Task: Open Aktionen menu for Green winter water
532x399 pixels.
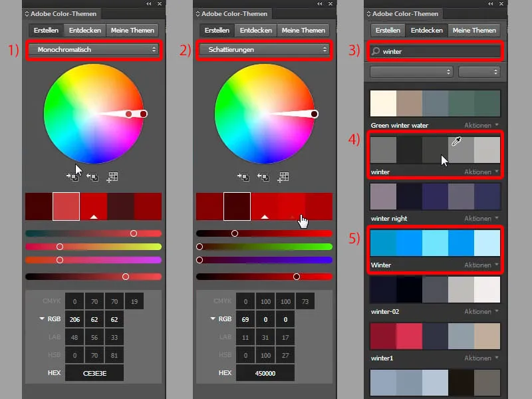Action: pyautogui.click(x=481, y=125)
